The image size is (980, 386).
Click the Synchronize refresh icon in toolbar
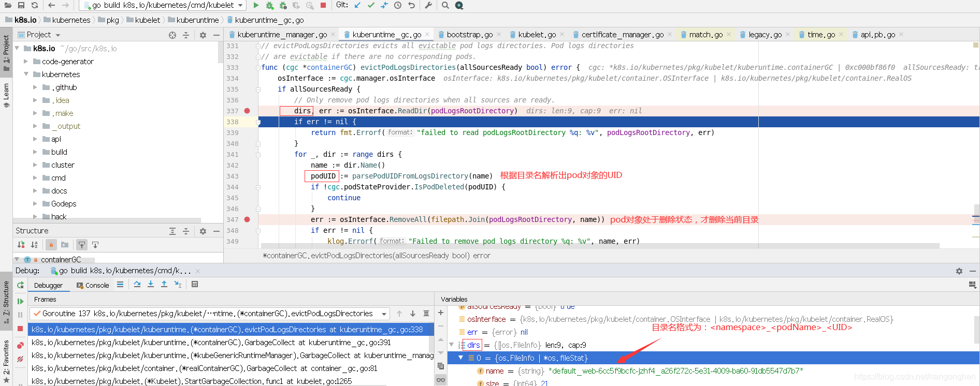tap(35, 5)
